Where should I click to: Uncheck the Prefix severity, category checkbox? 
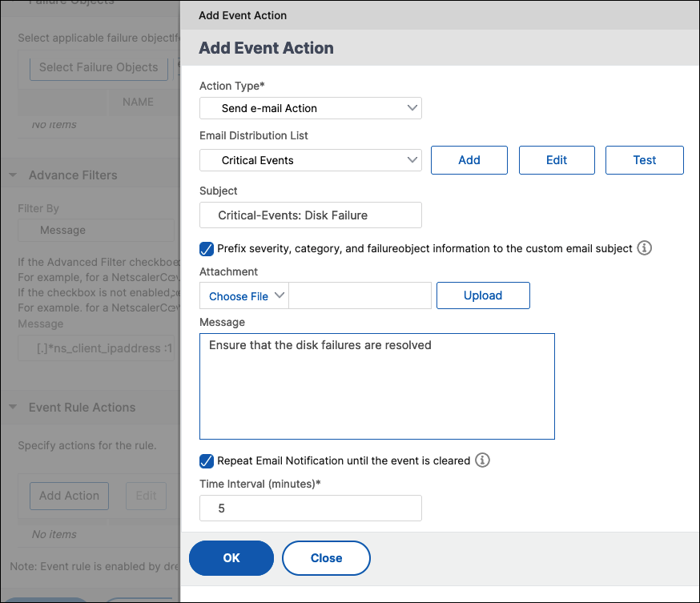[207, 248]
